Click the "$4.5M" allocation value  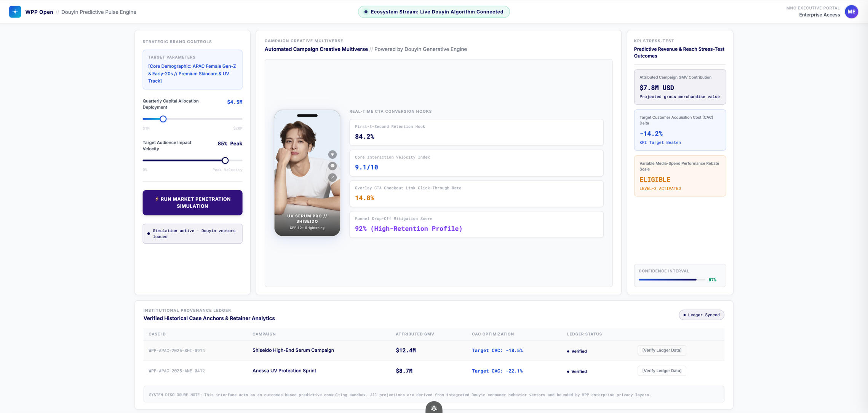[235, 102]
